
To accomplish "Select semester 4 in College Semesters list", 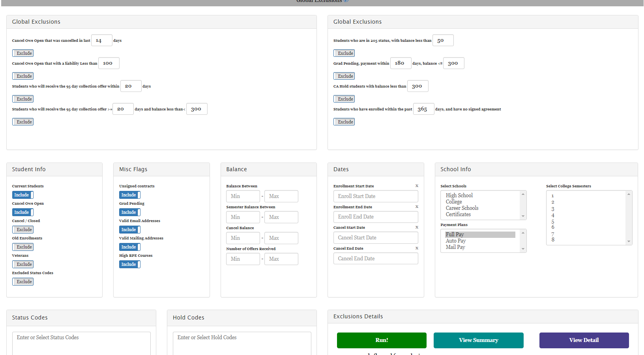I will point(552,215).
